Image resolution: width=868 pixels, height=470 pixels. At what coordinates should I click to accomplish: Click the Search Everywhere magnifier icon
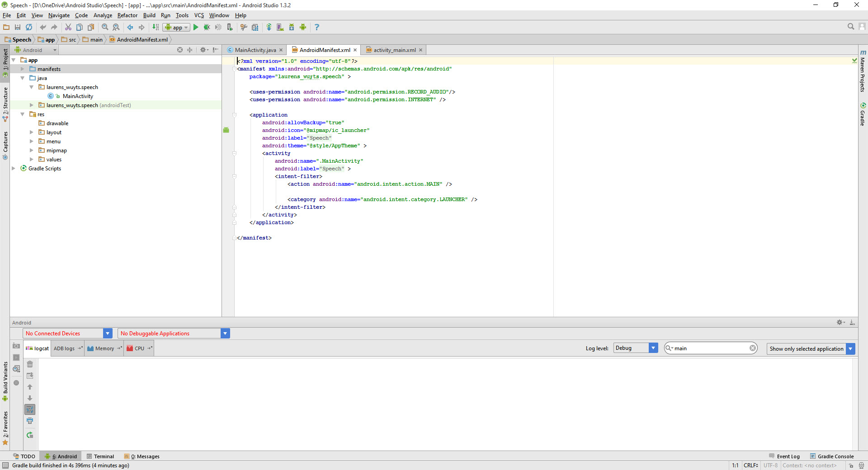click(x=851, y=27)
